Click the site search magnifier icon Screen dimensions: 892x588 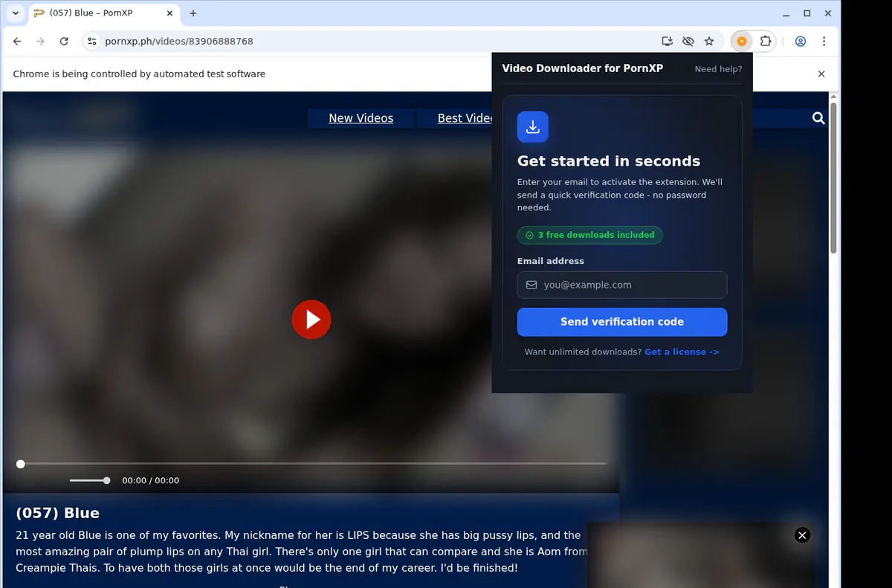818,118
